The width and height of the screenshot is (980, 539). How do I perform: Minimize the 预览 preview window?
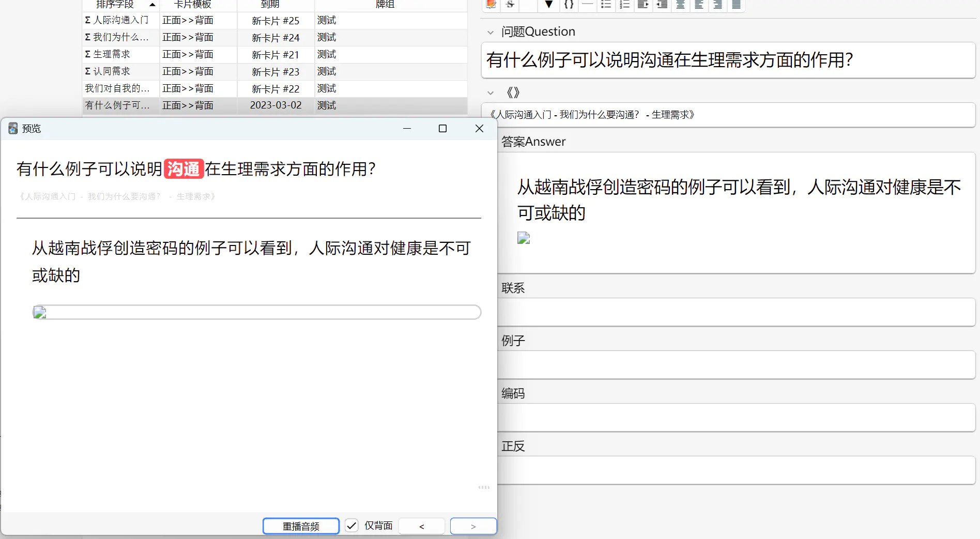click(407, 129)
